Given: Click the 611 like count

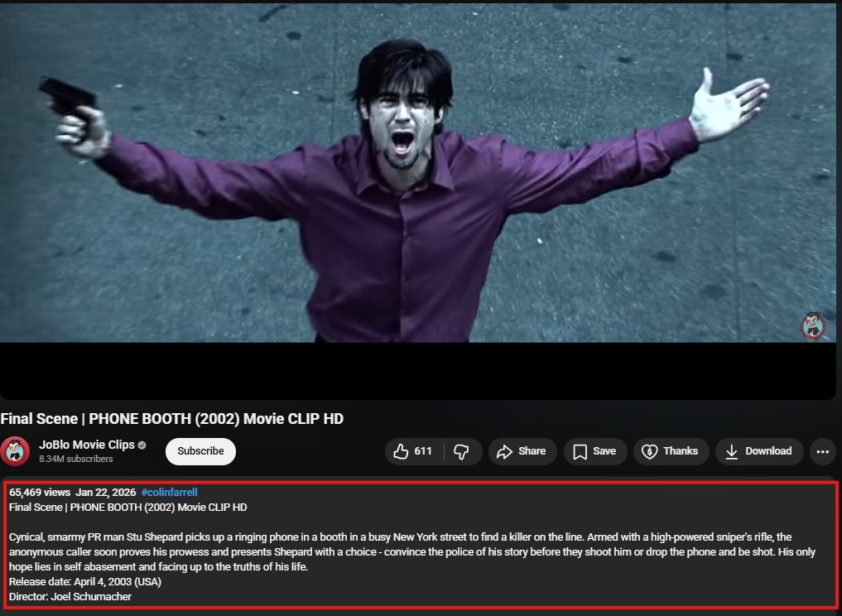Looking at the screenshot, I should 422,451.
